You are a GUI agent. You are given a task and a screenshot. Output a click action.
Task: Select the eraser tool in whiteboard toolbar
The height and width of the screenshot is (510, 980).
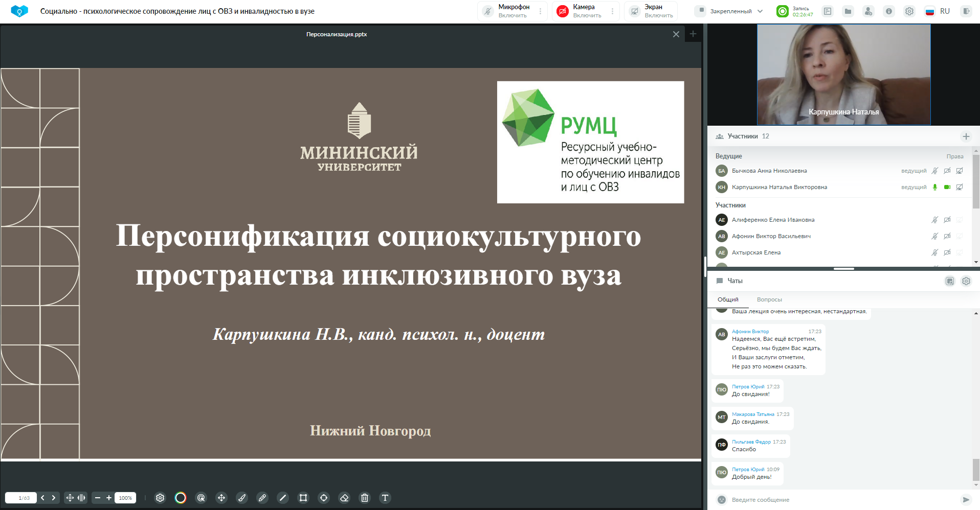click(344, 498)
